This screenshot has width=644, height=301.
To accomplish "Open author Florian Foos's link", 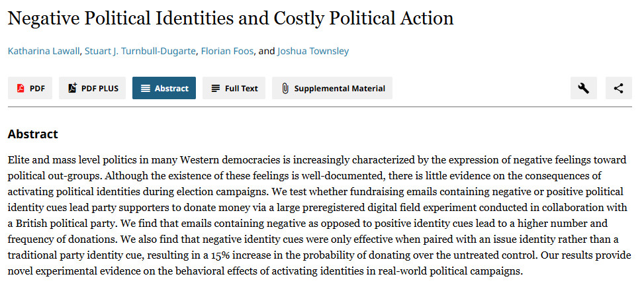I will (x=227, y=52).
